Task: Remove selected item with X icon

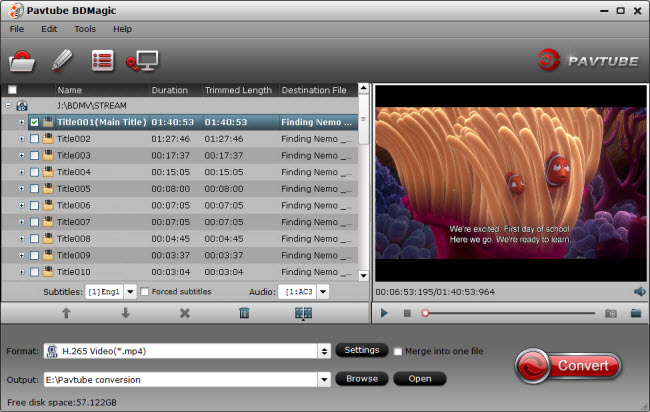Action: 185,313
